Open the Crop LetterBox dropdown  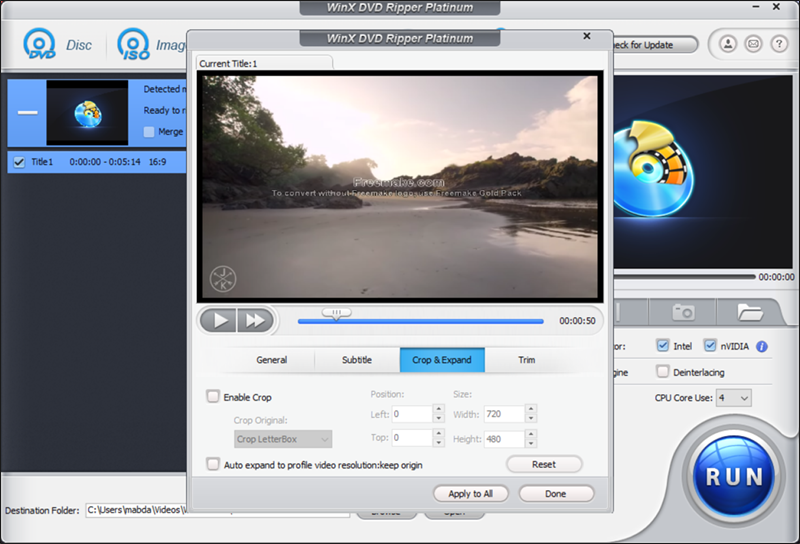[x=283, y=439]
